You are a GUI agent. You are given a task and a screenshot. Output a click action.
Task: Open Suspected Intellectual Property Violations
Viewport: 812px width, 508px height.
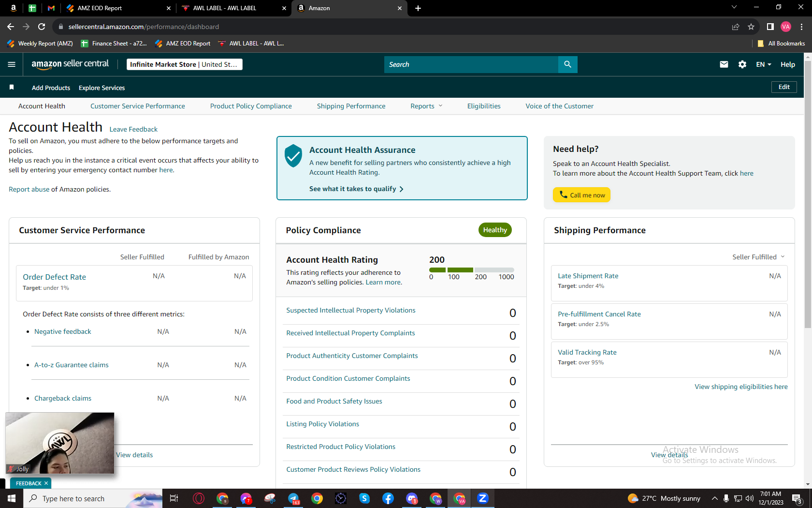(351, 310)
